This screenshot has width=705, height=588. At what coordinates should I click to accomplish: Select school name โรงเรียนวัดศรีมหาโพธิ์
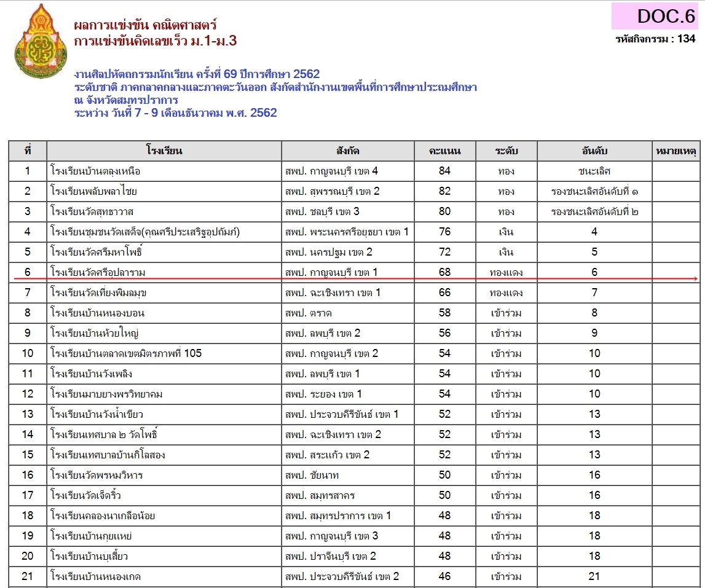pos(96,252)
